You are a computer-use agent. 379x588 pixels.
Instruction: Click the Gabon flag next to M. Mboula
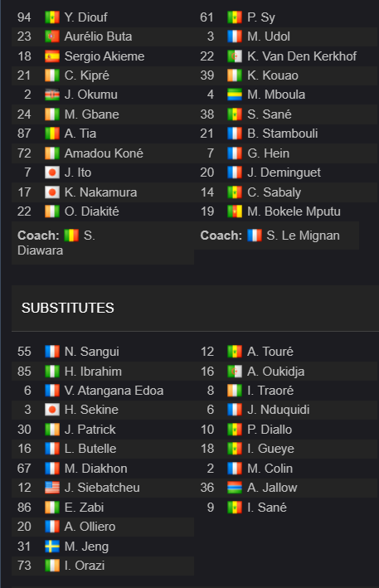coord(235,95)
